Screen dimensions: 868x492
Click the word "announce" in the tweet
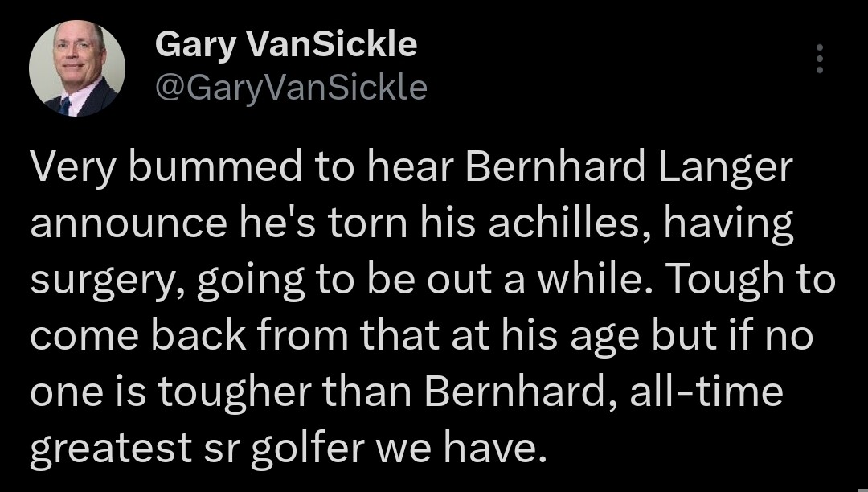point(129,223)
